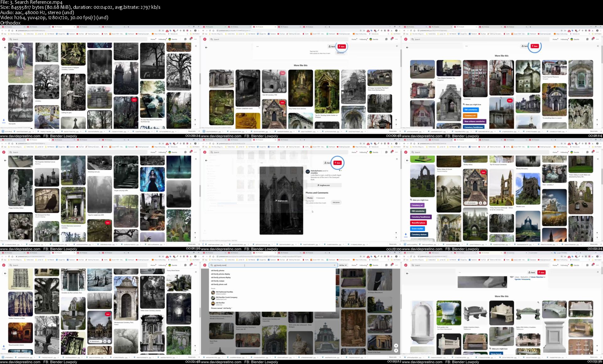Expand crypt photo with the fullscreen icon
This screenshot has height=364, width=603.
click(x=300, y=231)
